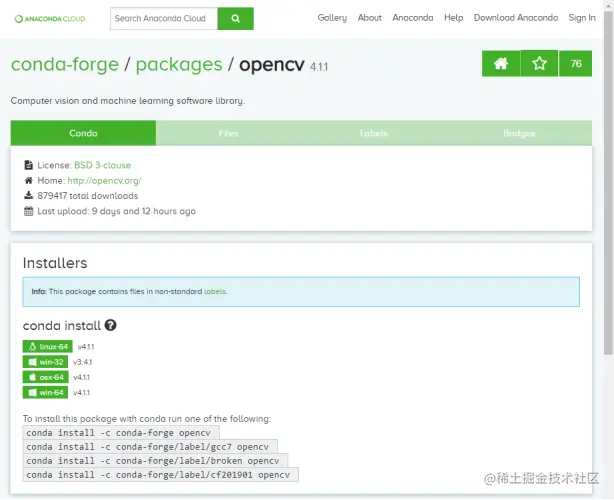614x500 pixels.
Task: Click the license document icon
Action: point(29,165)
